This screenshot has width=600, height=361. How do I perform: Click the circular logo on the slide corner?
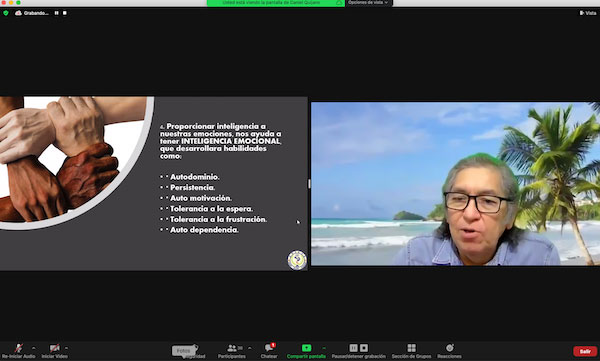pyautogui.click(x=297, y=260)
